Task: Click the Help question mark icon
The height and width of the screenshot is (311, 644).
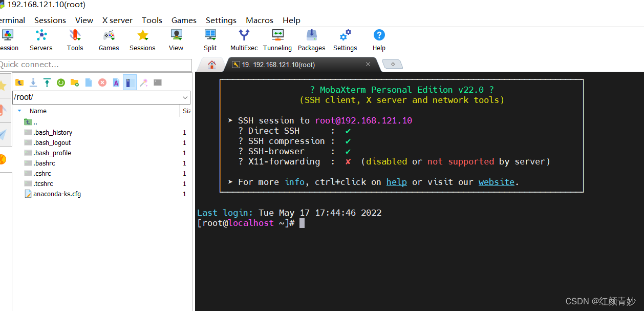Action: click(379, 40)
